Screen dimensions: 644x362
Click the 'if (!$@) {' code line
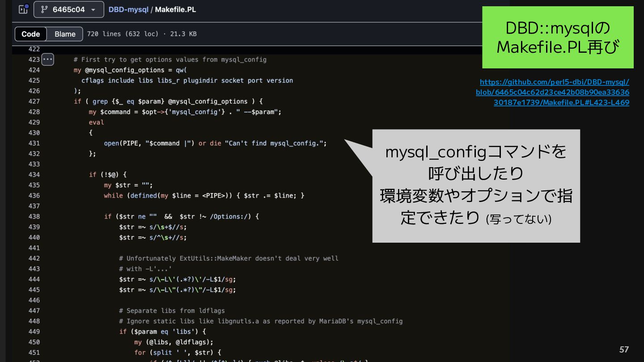pyautogui.click(x=108, y=175)
